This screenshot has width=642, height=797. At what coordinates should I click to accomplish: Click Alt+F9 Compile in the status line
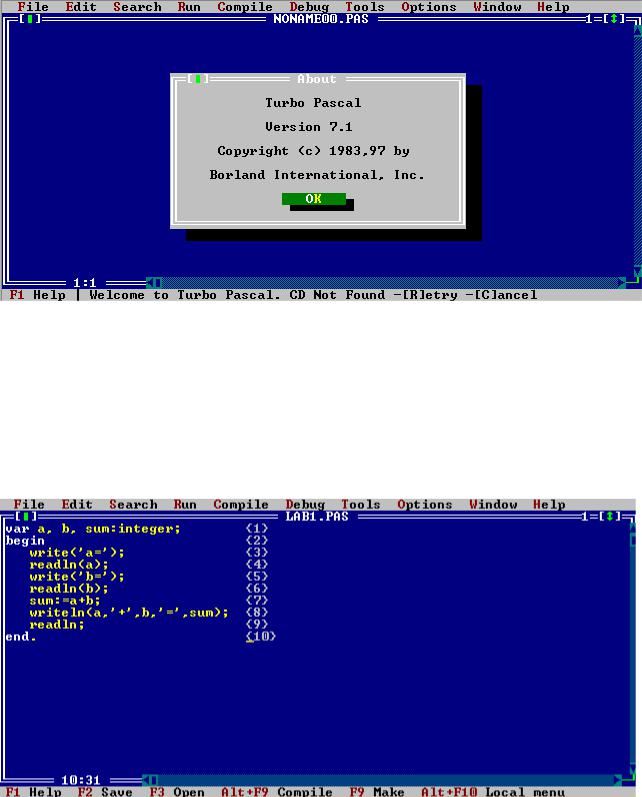pos(277,791)
